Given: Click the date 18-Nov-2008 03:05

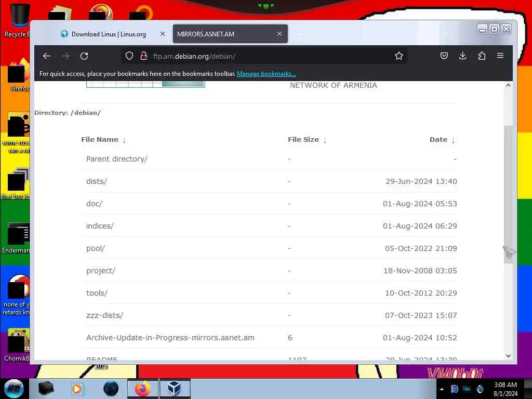Looking at the screenshot, I should 420,271.
